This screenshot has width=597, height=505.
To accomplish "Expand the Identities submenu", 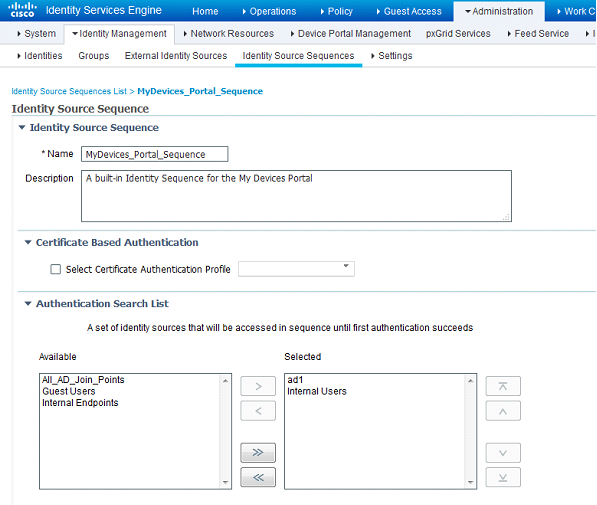I will coord(40,56).
